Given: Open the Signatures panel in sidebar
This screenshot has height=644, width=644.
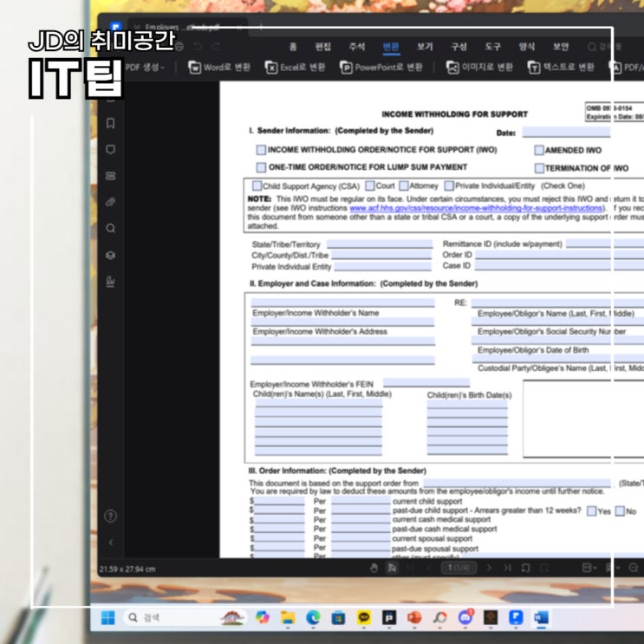Looking at the screenshot, I should click(110, 283).
